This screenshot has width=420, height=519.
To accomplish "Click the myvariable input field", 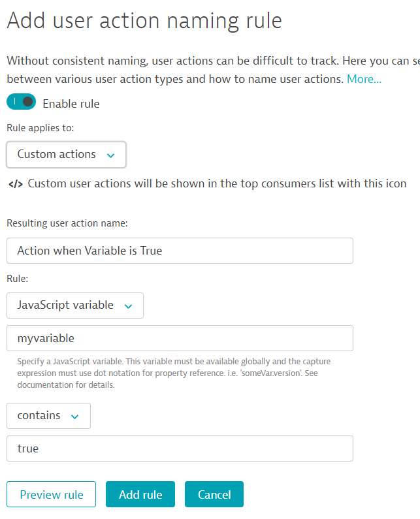I will coord(180,338).
